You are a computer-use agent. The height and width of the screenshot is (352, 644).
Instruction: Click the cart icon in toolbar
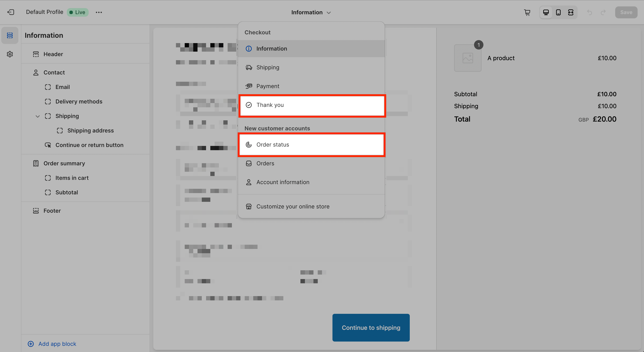coord(527,12)
